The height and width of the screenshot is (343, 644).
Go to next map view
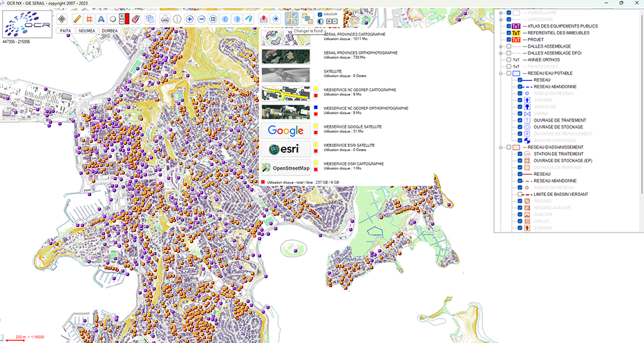pos(237,19)
